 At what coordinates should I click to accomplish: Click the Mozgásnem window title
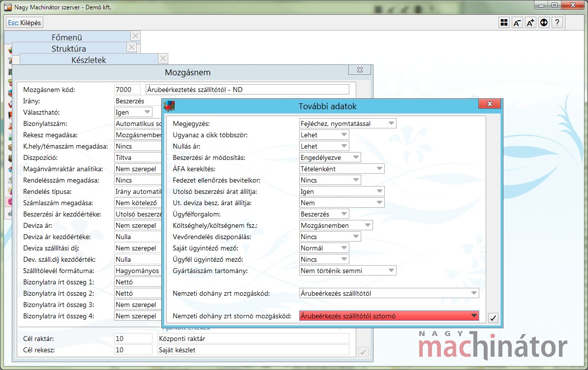point(187,72)
